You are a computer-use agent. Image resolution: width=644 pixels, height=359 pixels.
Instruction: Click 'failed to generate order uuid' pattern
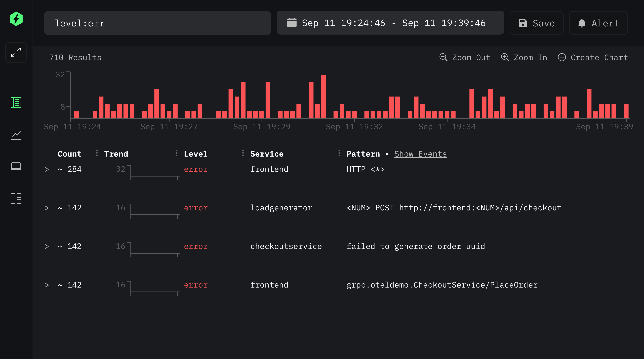click(416, 246)
